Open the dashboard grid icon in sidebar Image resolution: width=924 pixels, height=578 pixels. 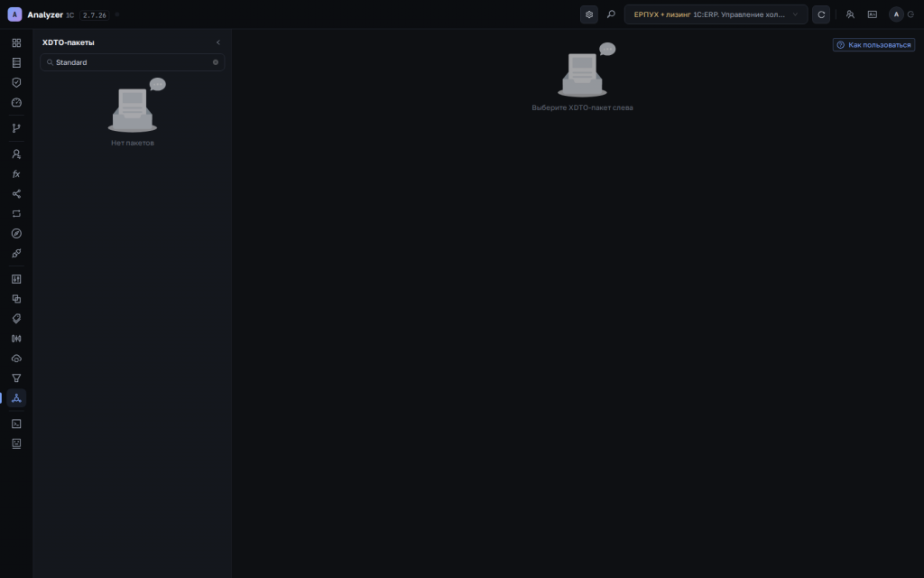tap(16, 43)
